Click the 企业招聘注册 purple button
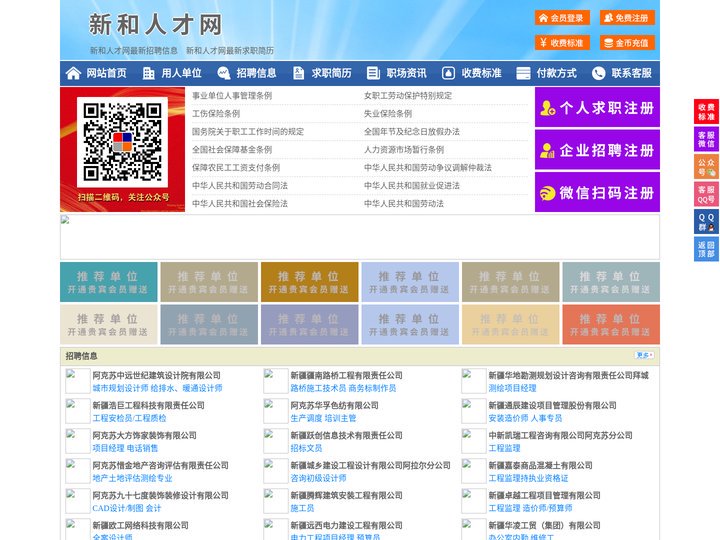Screen dimensions: 720x540 click(597, 150)
